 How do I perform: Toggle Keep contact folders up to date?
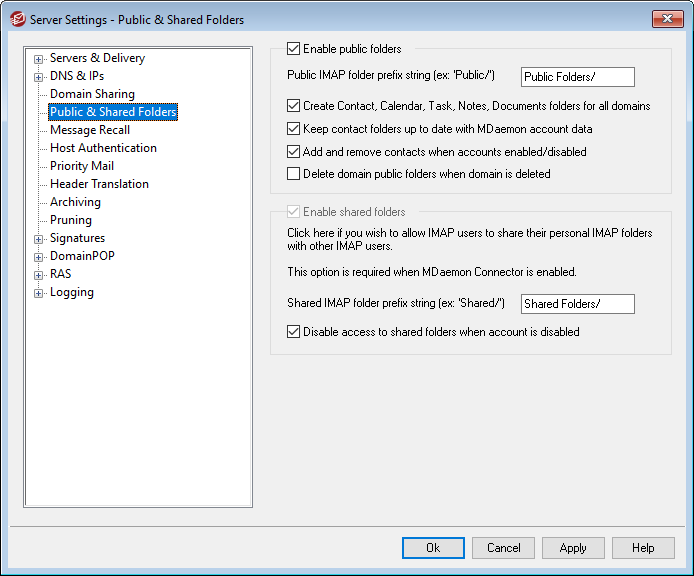click(x=293, y=129)
